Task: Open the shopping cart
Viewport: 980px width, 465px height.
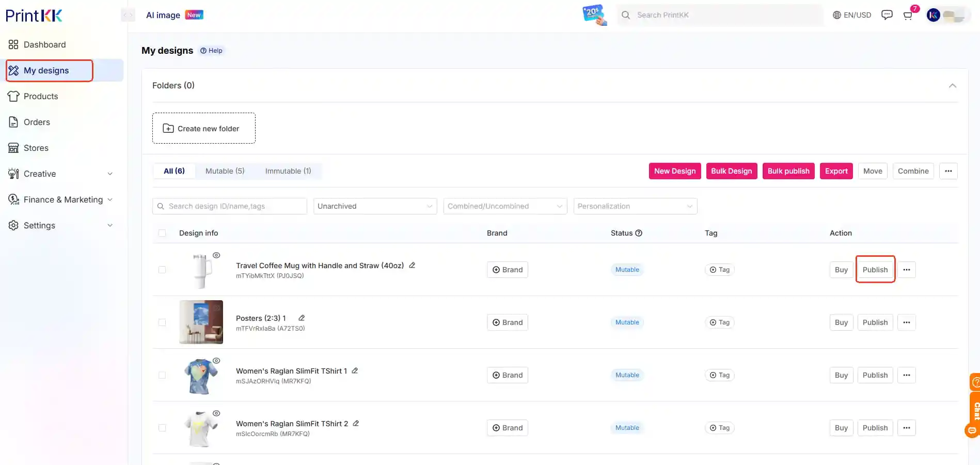Action: pyautogui.click(x=907, y=15)
